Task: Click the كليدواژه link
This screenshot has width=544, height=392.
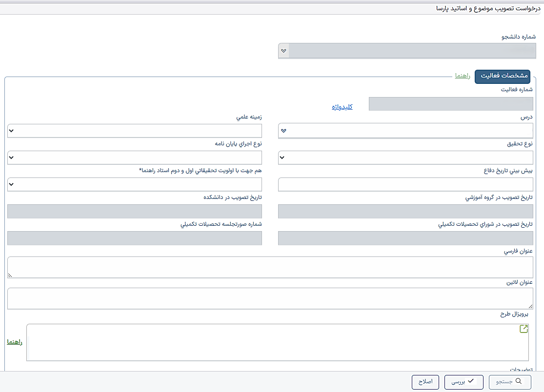Action: (342, 107)
